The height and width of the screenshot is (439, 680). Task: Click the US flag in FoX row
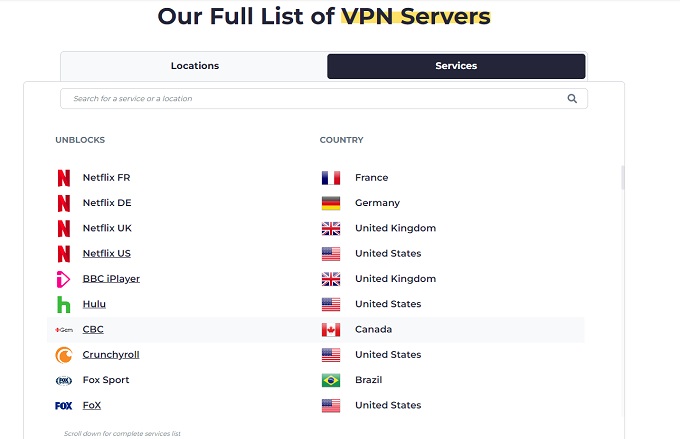coord(331,406)
